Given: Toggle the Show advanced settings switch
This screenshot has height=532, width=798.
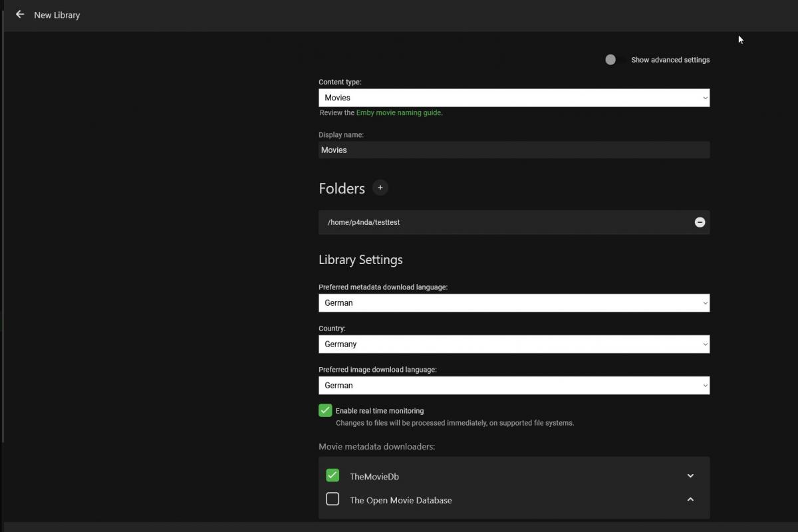Looking at the screenshot, I should 610,60.
